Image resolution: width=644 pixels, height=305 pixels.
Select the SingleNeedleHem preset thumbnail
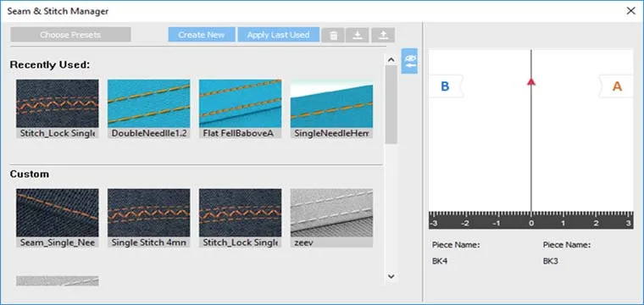(331, 108)
